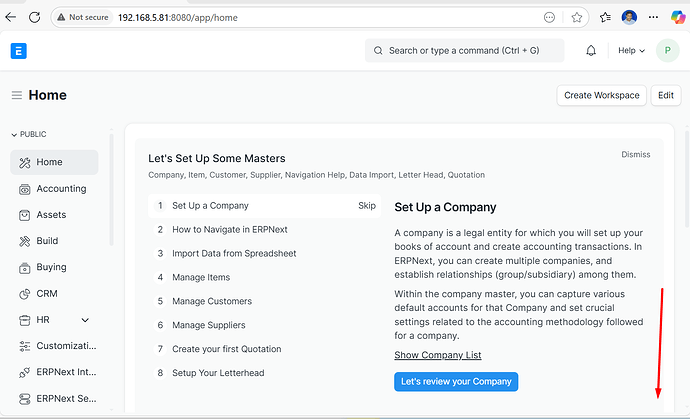Click the Assets icon in the sidebar
690x419 pixels.
pyautogui.click(x=25, y=215)
